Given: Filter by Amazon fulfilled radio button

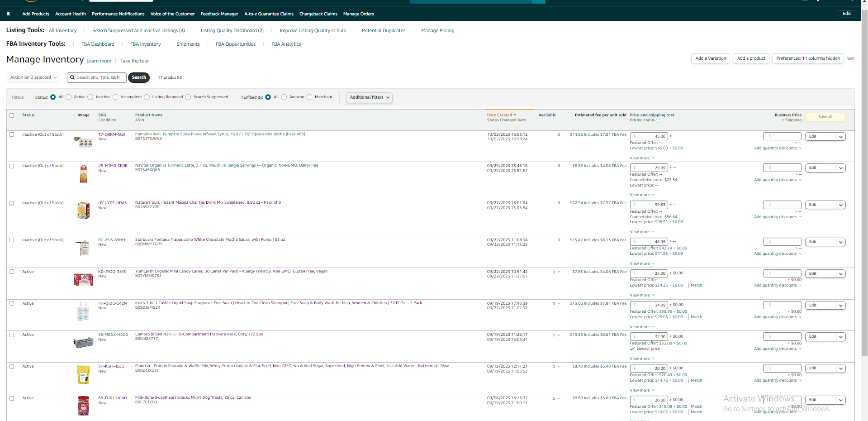Looking at the screenshot, I should point(284,97).
